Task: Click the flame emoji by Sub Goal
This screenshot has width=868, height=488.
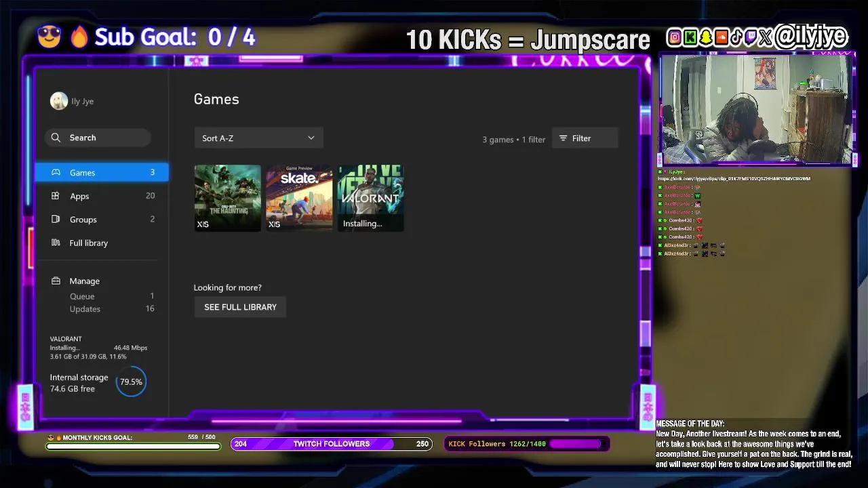Action: coord(79,37)
